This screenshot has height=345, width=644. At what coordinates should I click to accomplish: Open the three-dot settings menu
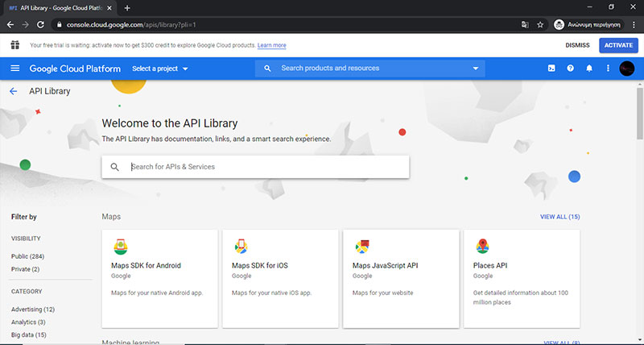click(608, 69)
